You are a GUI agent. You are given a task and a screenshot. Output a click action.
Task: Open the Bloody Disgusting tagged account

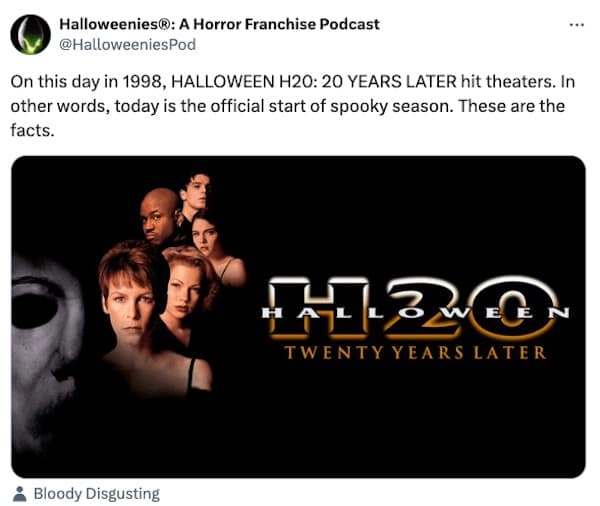click(x=96, y=494)
